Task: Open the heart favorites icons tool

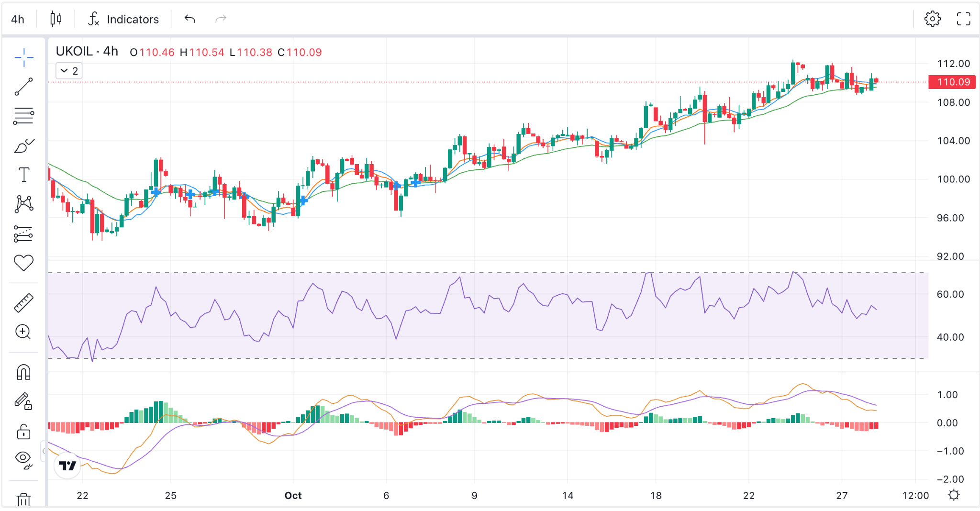Action: coord(23,263)
